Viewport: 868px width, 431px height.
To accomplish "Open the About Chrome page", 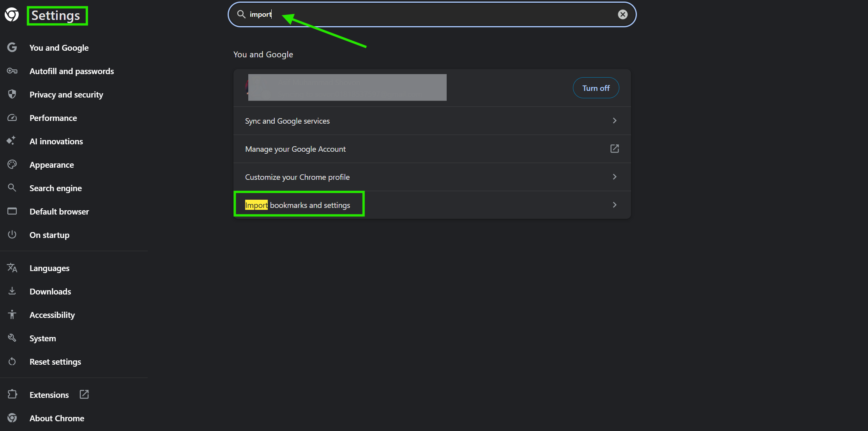I will coord(57,419).
